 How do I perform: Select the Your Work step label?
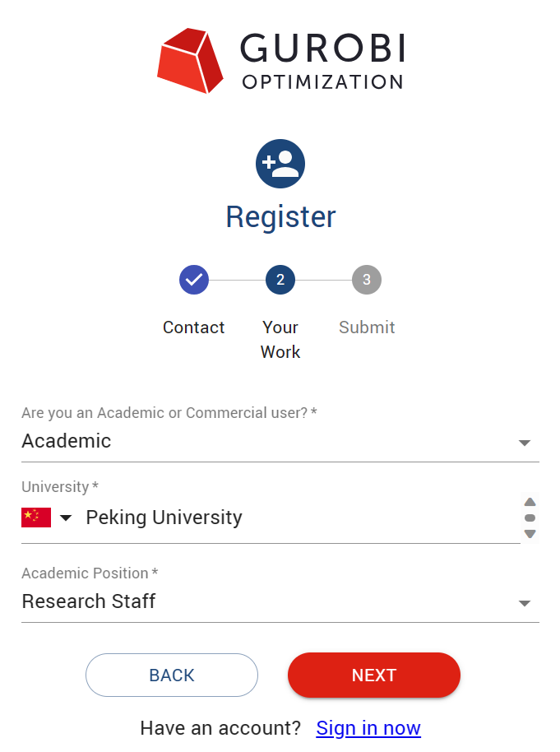coord(280,339)
